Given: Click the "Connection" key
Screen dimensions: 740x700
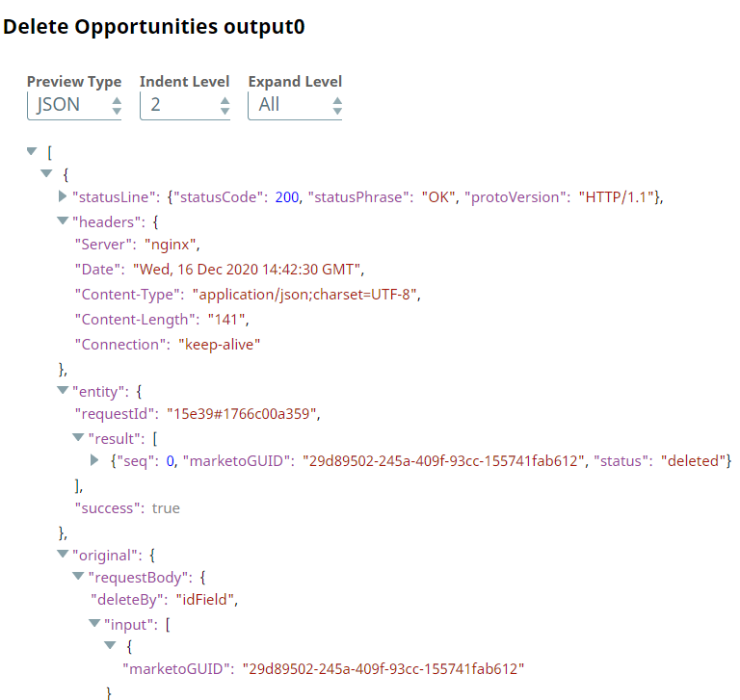Looking at the screenshot, I should click(x=120, y=345).
